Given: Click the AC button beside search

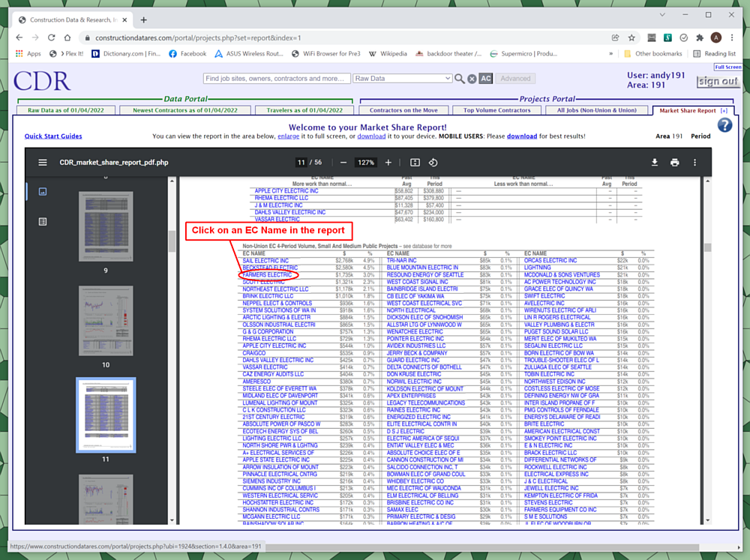Looking at the screenshot, I should tap(485, 79).
